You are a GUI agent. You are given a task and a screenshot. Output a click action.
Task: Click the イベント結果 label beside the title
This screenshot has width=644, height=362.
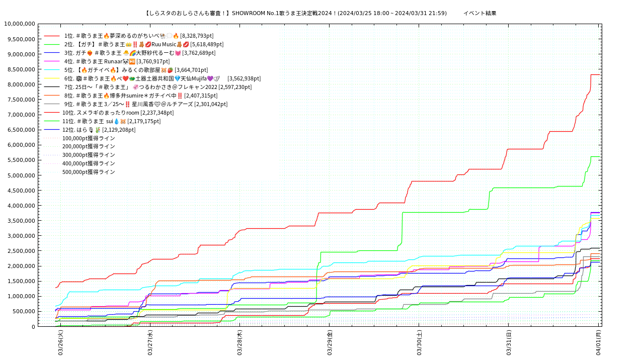click(x=479, y=13)
